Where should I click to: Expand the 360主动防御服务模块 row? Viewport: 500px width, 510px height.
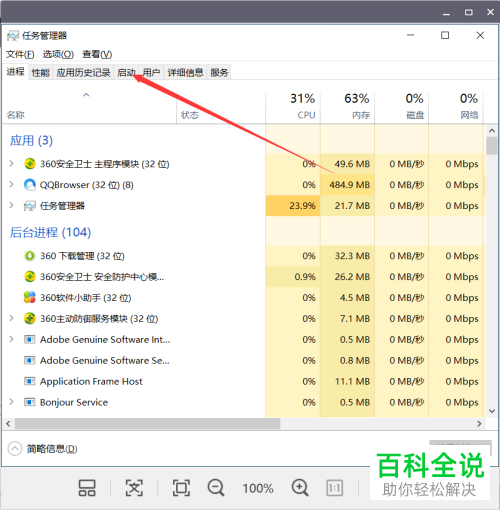(x=12, y=318)
